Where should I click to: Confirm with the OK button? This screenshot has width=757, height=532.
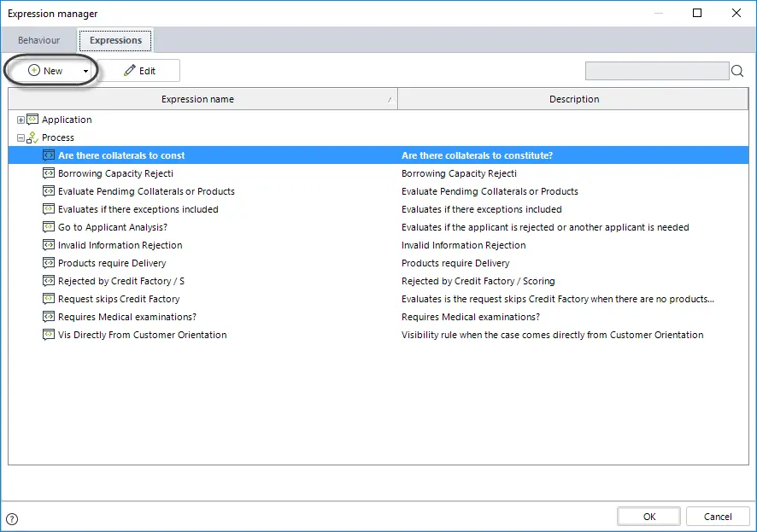(648, 517)
